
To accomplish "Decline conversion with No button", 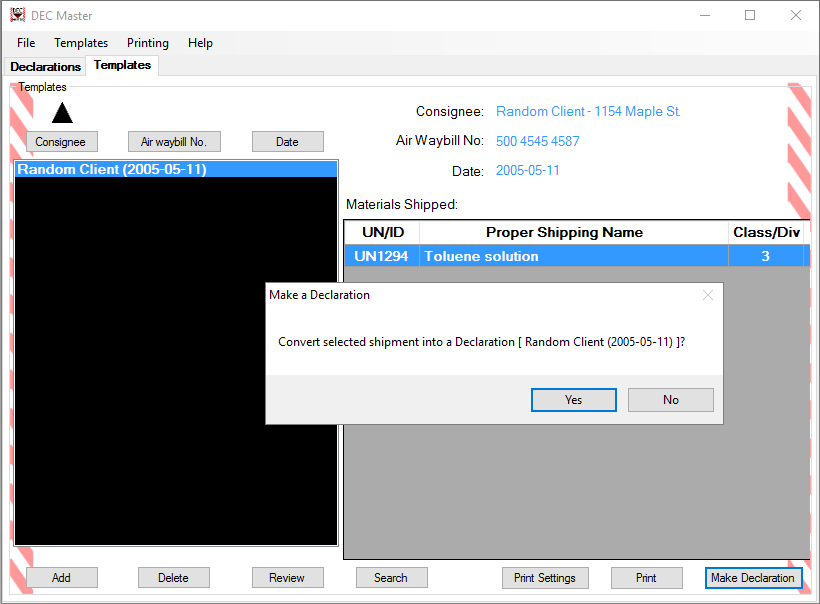I will [x=671, y=400].
